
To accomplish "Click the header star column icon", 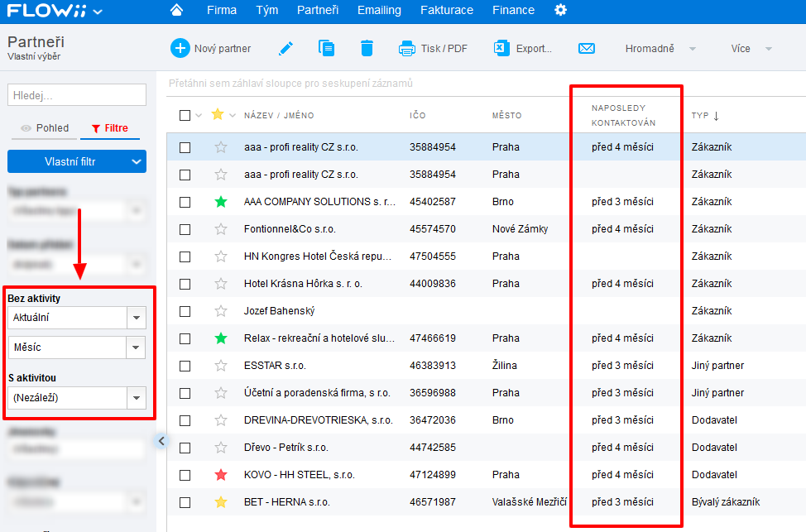I will pos(218,114).
